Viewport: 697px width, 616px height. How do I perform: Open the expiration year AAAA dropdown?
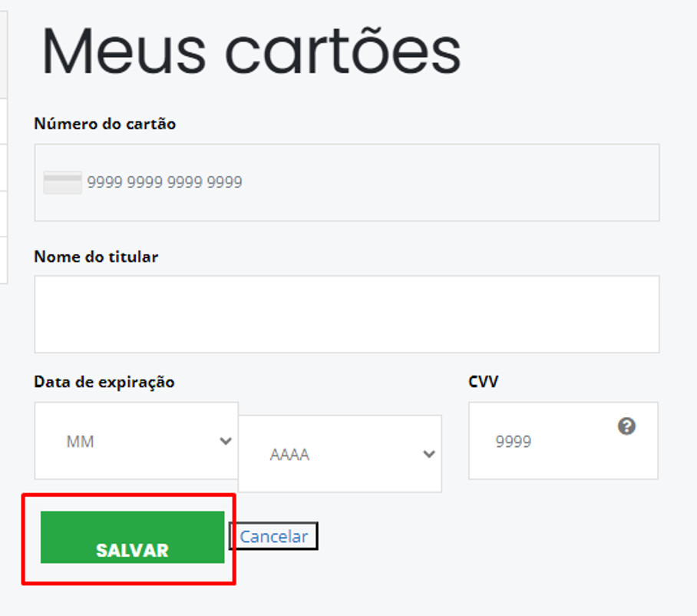pyautogui.click(x=340, y=454)
